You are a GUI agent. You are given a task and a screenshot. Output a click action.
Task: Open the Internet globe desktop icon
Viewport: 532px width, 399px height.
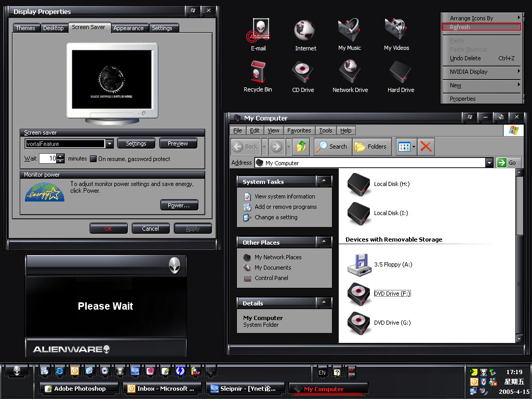(305, 35)
